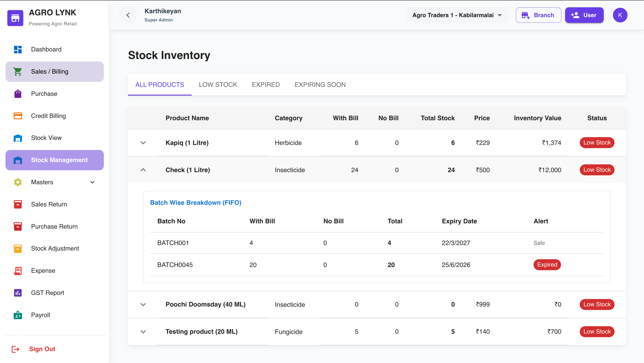Click the Safe alert for BATCH001
The image size is (644, 363).
pyautogui.click(x=539, y=243)
